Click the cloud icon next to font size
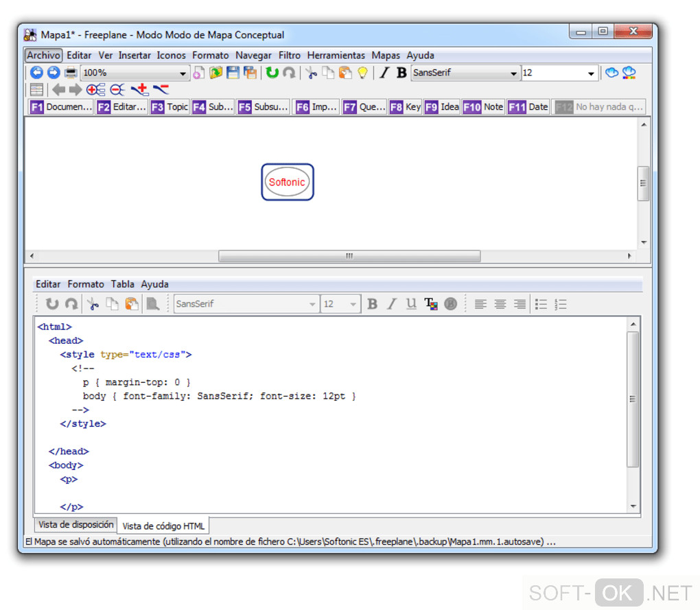 [x=611, y=73]
